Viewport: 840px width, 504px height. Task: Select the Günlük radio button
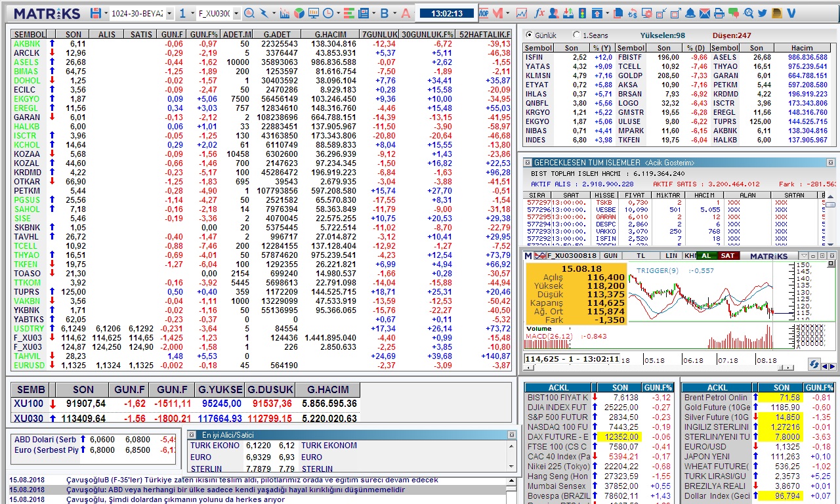point(530,35)
